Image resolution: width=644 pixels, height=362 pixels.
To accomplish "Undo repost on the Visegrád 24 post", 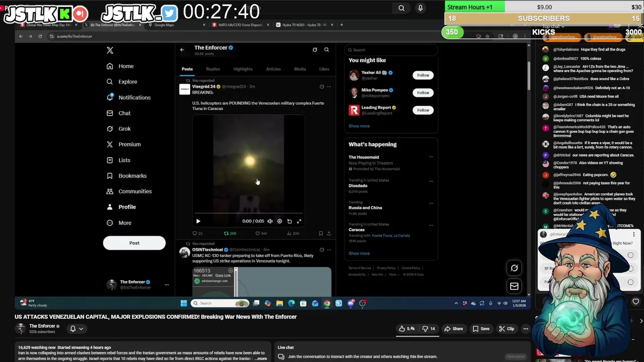I will coord(229,233).
